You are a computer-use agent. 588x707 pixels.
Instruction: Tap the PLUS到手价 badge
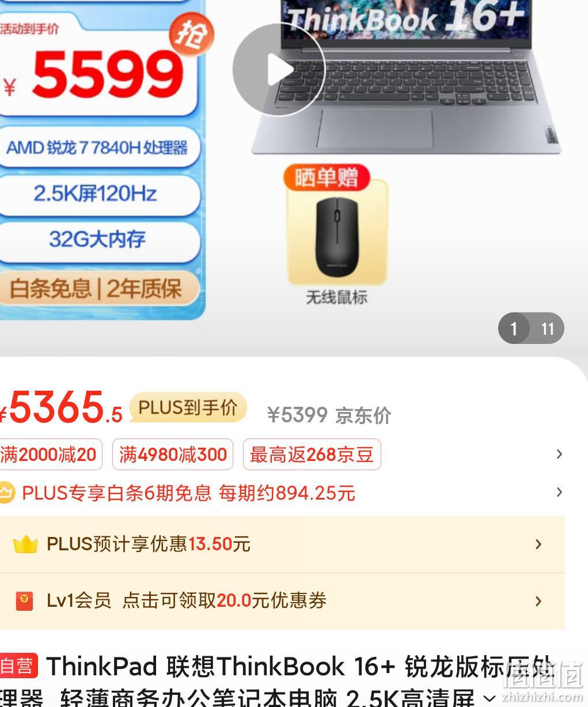point(188,407)
